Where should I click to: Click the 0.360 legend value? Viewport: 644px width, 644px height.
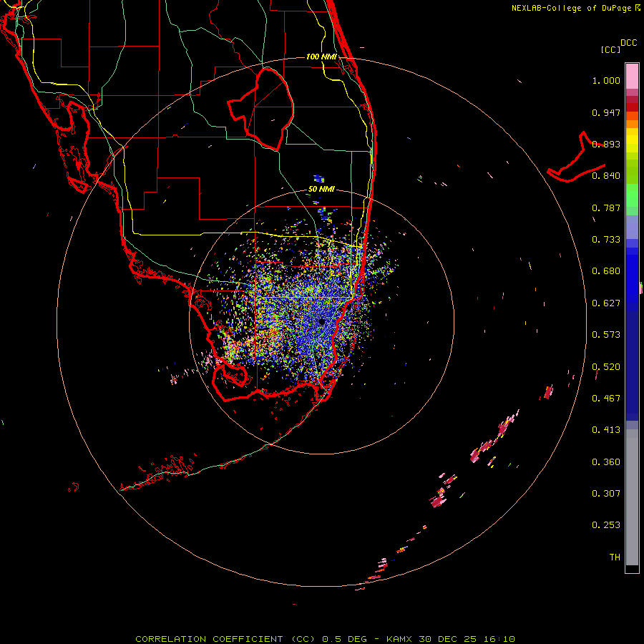pyautogui.click(x=606, y=462)
